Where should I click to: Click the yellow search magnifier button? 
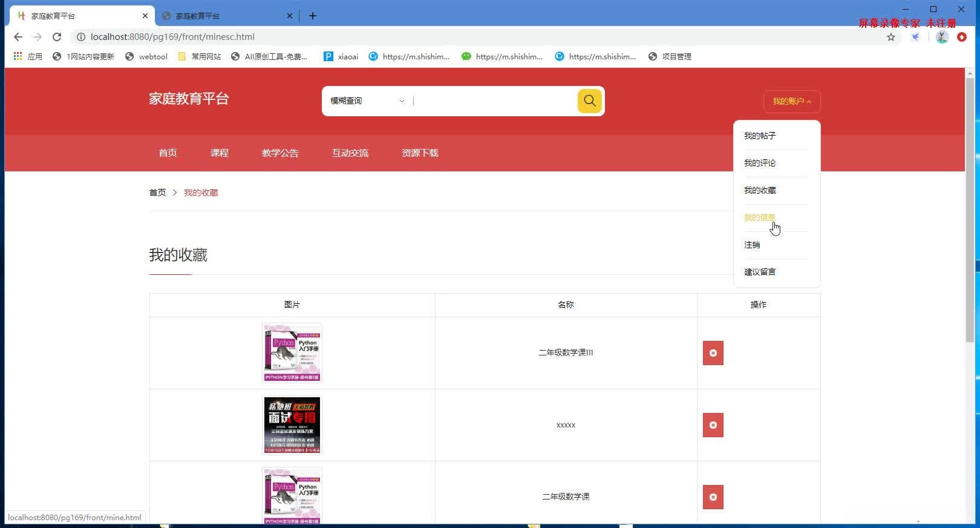point(589,101)
